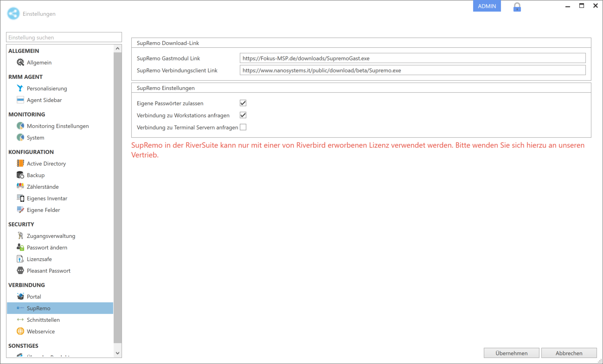The height and width of the screenshot is (364, 603).
Task: Enable Verbindung zu Terminal Servern anfragen
Action: pyautogui.click(x=243, y=127)
